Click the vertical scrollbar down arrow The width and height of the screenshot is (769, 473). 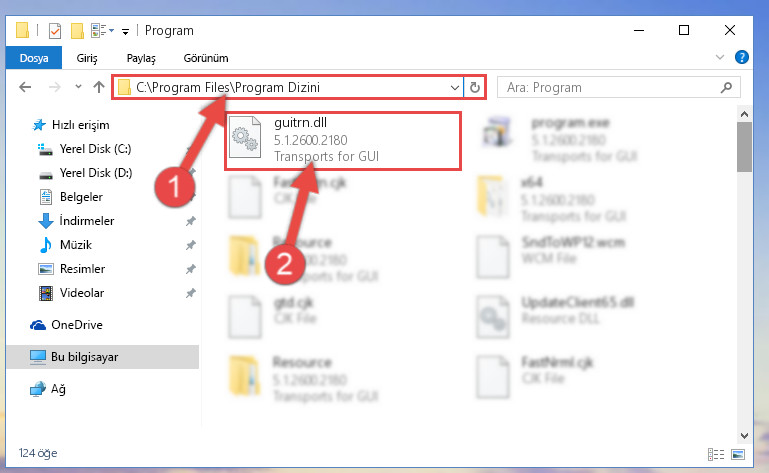click(x=744, y=436)
